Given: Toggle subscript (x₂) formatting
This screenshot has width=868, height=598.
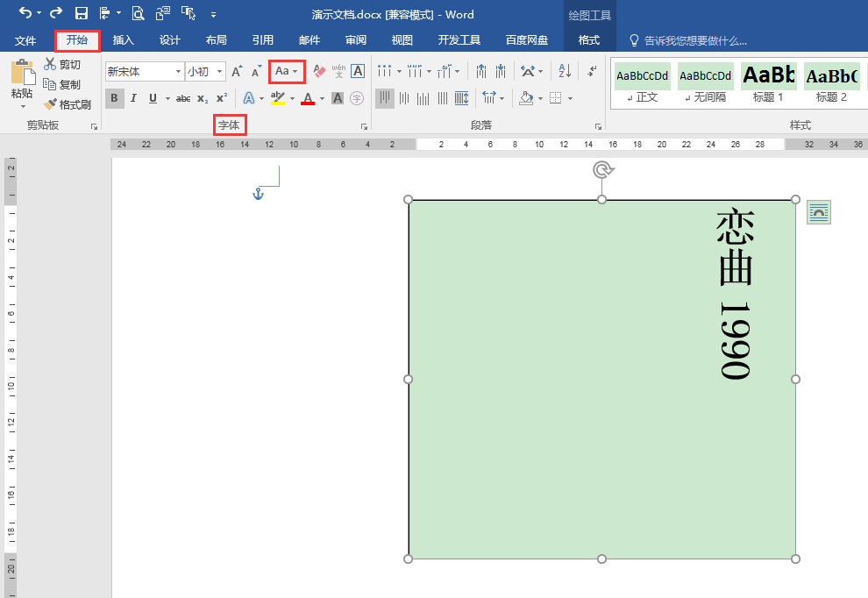Looking at the screenshot, I should coord(203,98).
